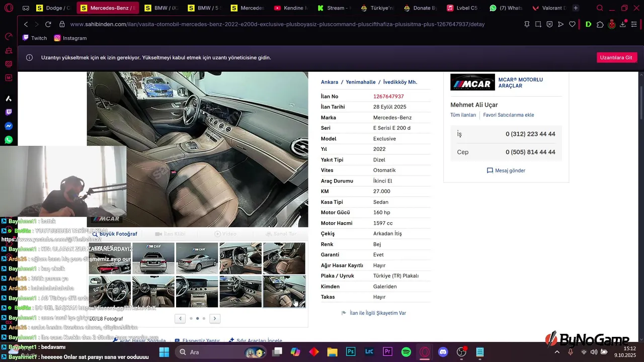Open the Twitch bookmark
This screenshot has height=362, width=644.
[35, 38]
